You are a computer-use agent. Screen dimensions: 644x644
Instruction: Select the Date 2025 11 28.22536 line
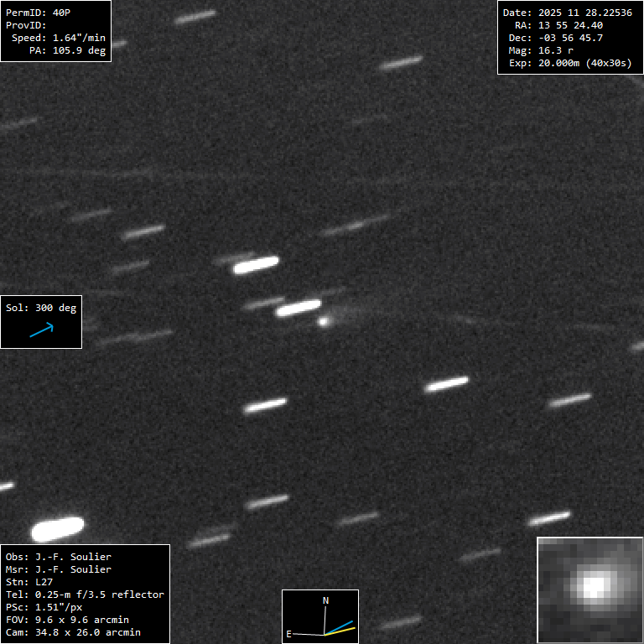point(567,13)
